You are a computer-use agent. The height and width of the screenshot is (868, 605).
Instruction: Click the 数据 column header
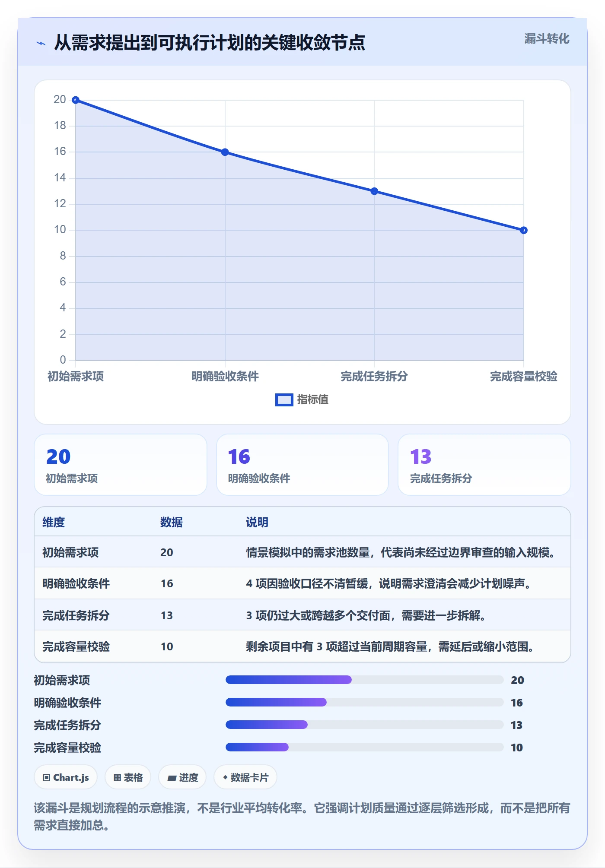click(172, 522)
